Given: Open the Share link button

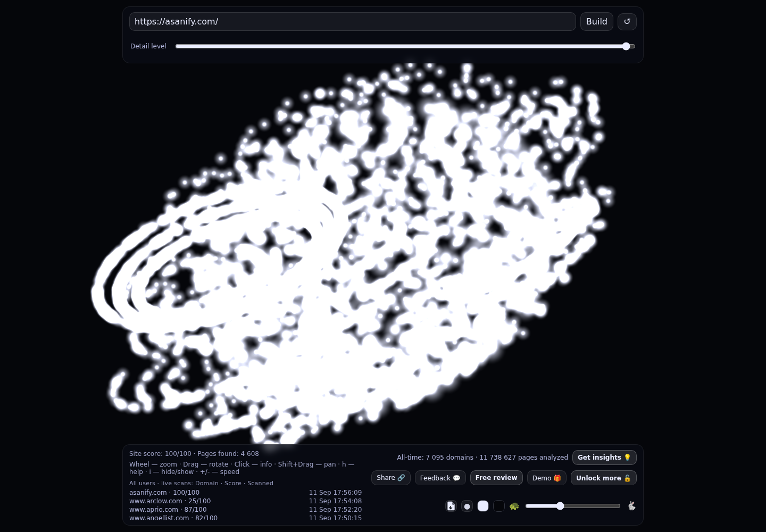Looking at the screenshot, I should coord(391,478).
